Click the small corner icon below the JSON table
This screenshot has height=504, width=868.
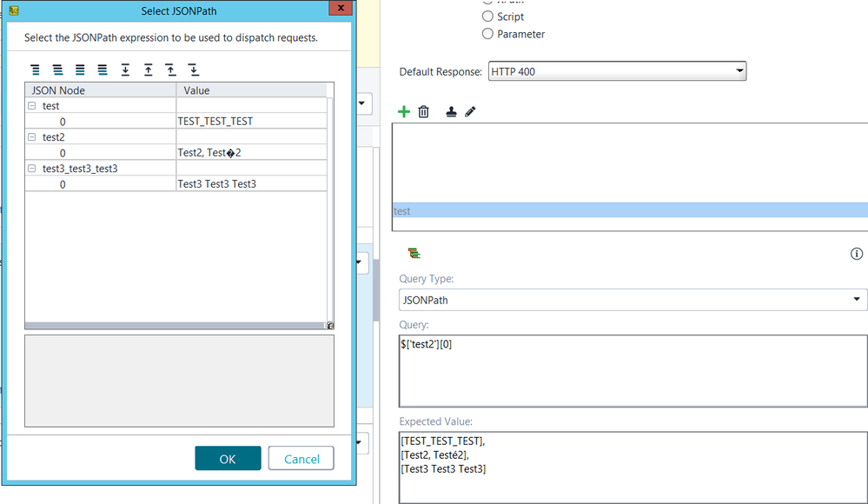[330, 326]
